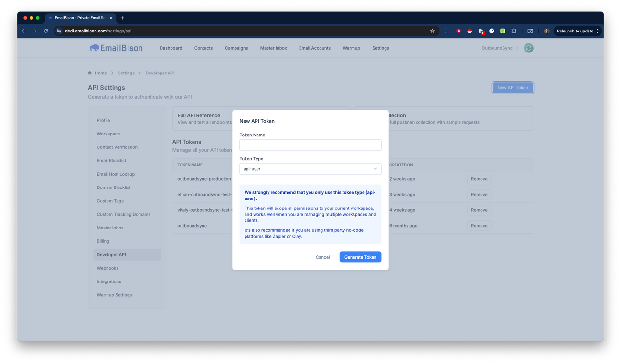Select Campaigns in the navigation bar
621x364 pixels.
[x=236, y=48]
